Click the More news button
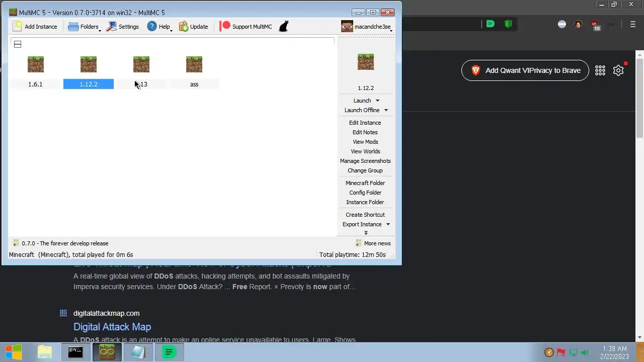Viewport: 644px width, 362px height. click(x=373, y=243)
